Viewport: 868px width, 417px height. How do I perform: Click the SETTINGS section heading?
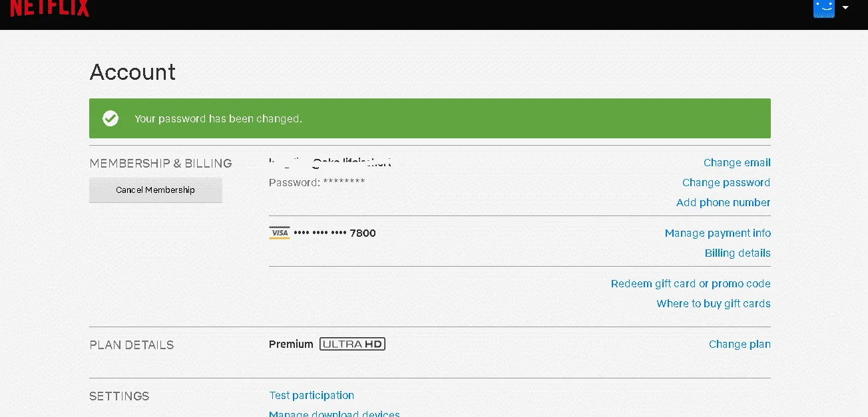(x=119, y=396)
